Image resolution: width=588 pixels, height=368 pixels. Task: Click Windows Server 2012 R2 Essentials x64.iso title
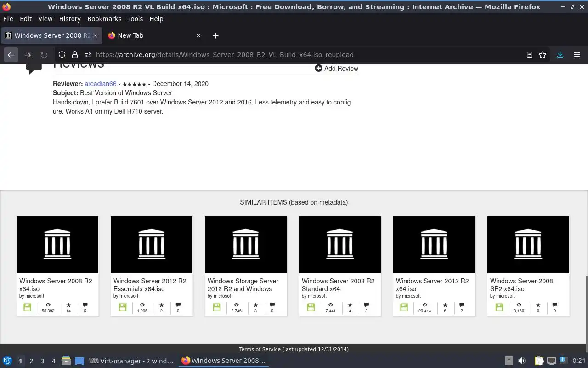tap(150, 285)
